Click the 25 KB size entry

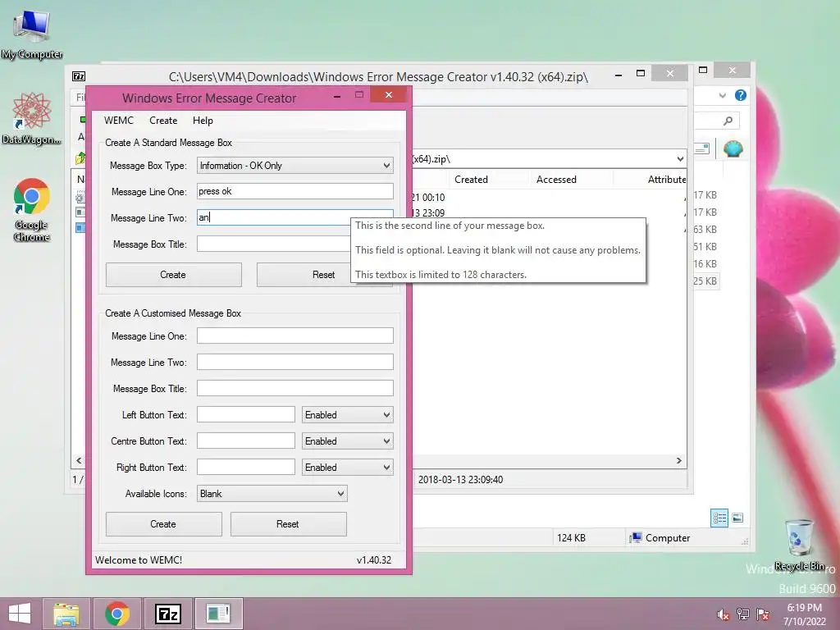point(705,281)
